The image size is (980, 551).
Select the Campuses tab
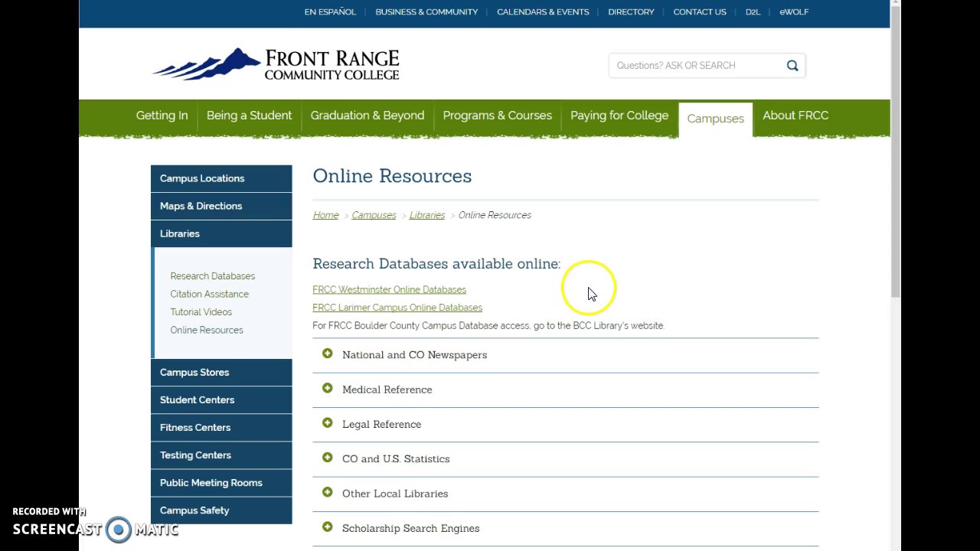tap(716, 119)
